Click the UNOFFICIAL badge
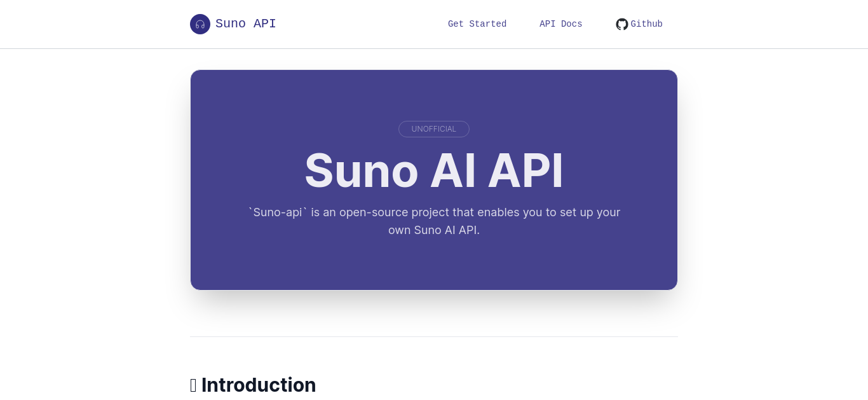This screenshot has width=868, height=400. tap(434, 129)
